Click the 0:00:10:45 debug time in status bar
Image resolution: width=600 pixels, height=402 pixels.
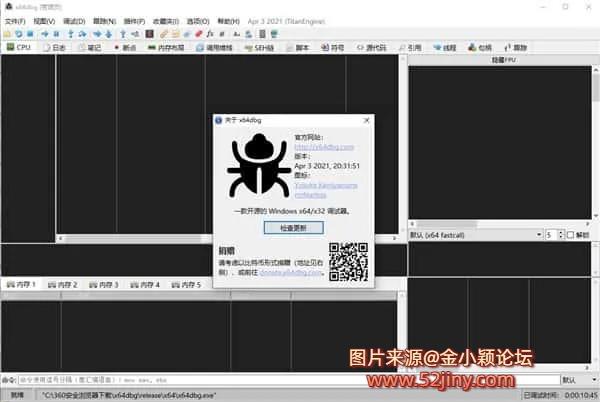pyautogui.click(x=581, y=395)
